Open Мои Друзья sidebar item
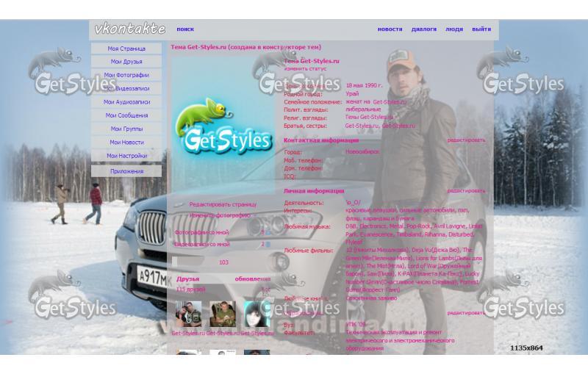The height and width of the screenshot is (374, 588). pos(126,62)
